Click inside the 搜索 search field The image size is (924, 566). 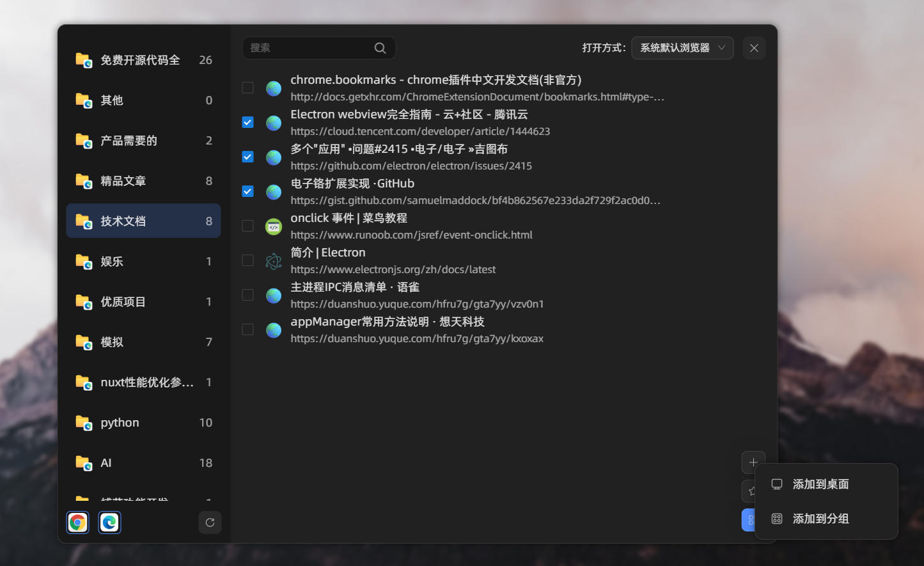click(307, 47)
